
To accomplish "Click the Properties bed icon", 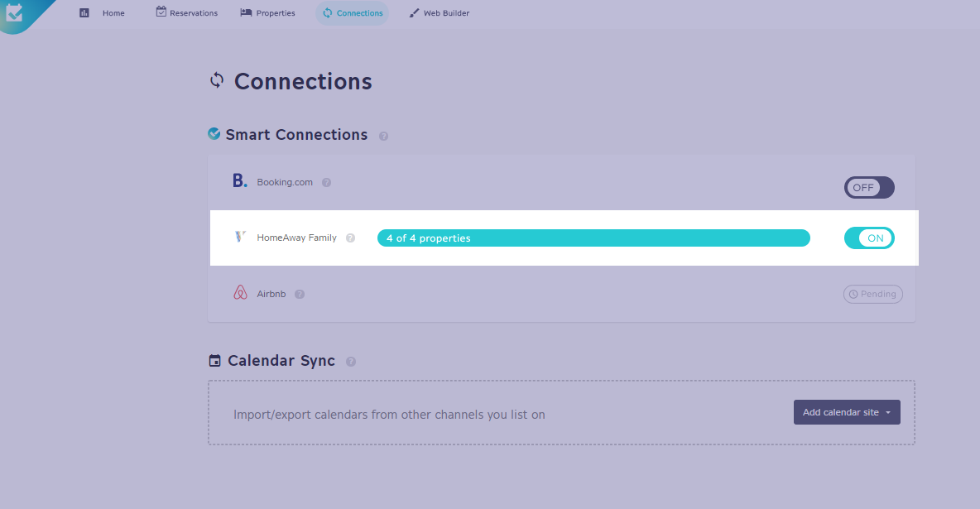I will click(x=247, y=12).
